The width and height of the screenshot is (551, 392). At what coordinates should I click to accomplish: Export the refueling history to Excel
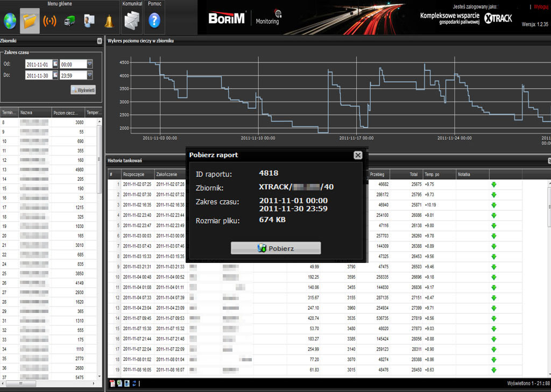click(119, 383)
